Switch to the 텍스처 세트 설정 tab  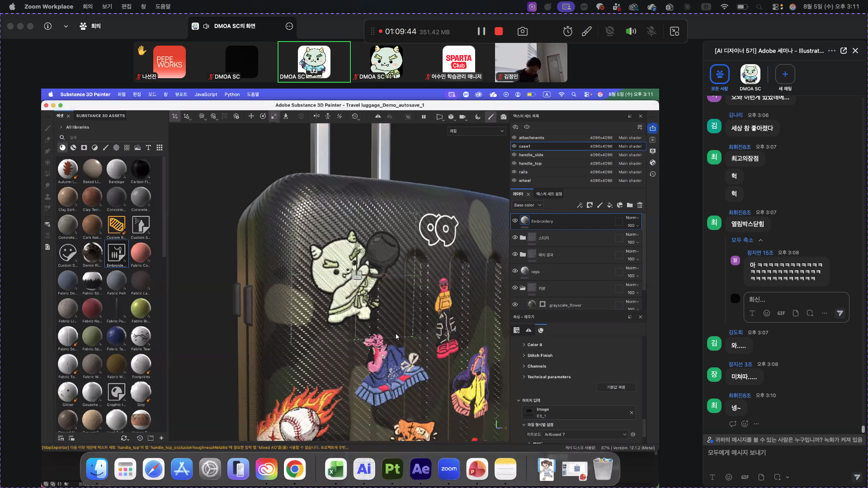coord(549,194)
